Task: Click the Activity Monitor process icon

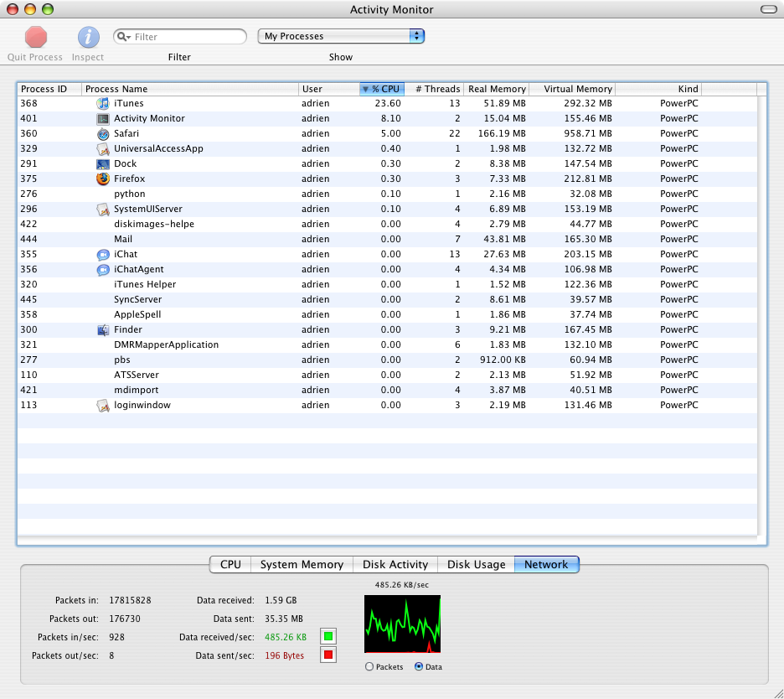Action: click(103, 118)
